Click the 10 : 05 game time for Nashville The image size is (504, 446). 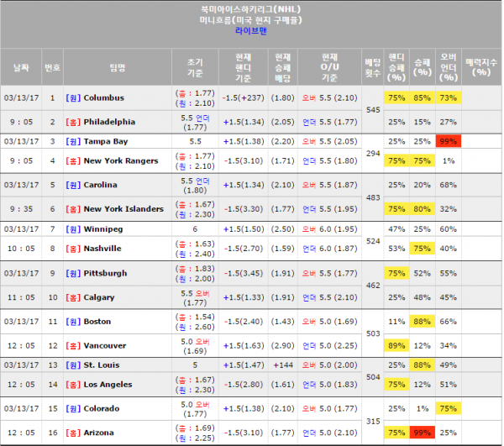pos(21,249)
